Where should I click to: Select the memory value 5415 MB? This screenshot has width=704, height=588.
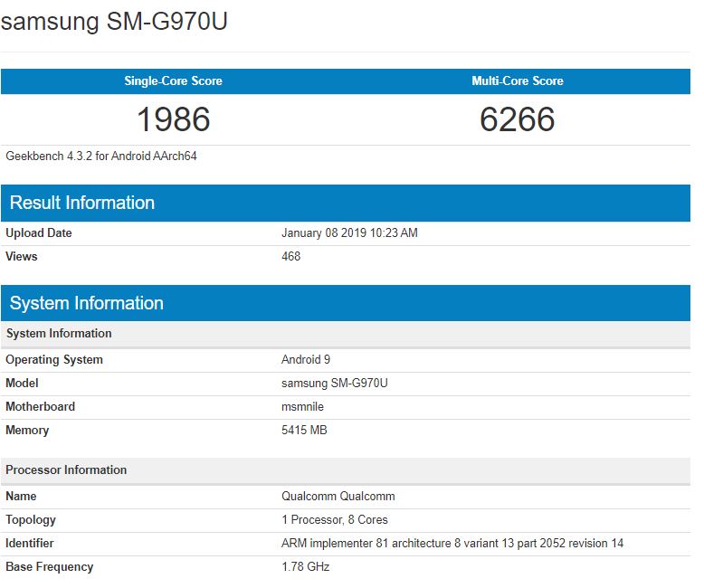click(x=304, y=430)
